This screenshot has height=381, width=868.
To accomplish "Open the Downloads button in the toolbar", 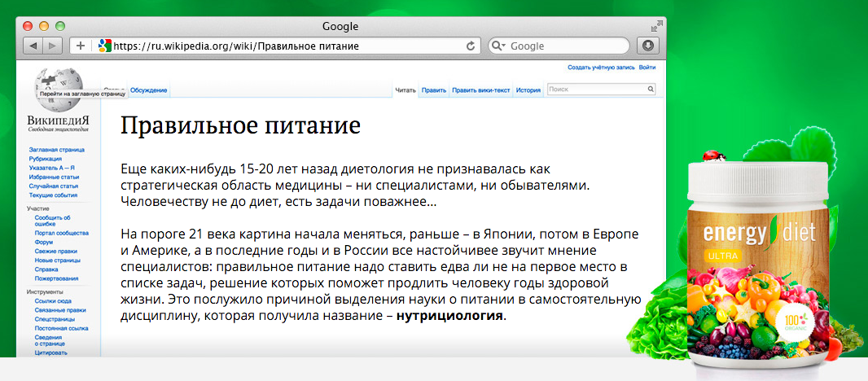I will click(648, 46).
